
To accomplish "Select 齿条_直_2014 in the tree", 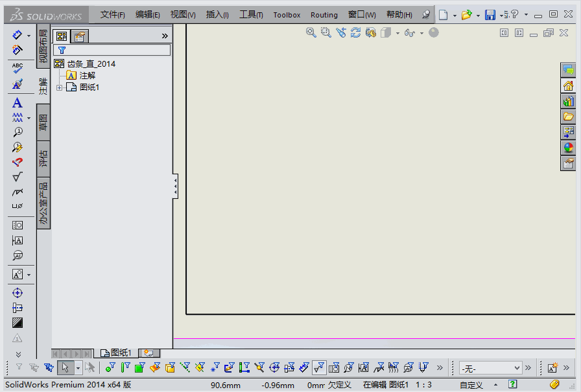I will [x=91, y=64].
